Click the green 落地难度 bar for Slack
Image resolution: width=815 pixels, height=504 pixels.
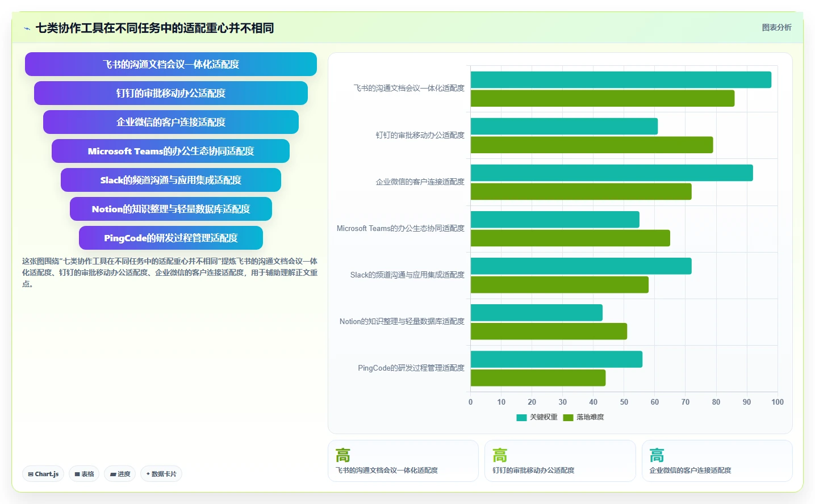[x=559, y=284]
